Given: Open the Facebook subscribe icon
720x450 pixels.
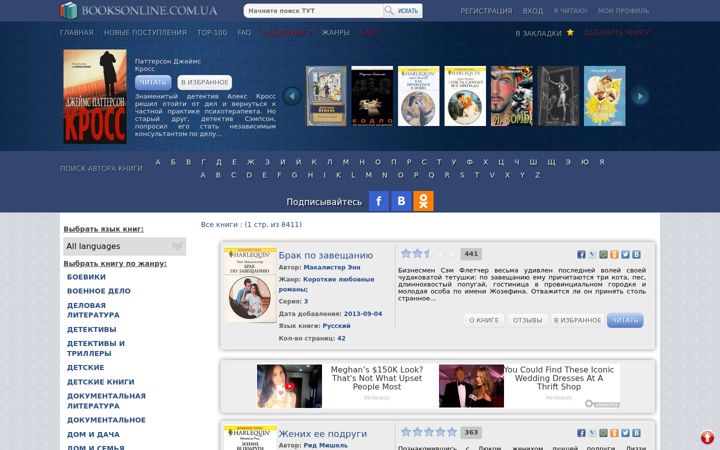Looking at the screenshot, I should (x=379, y=201).
